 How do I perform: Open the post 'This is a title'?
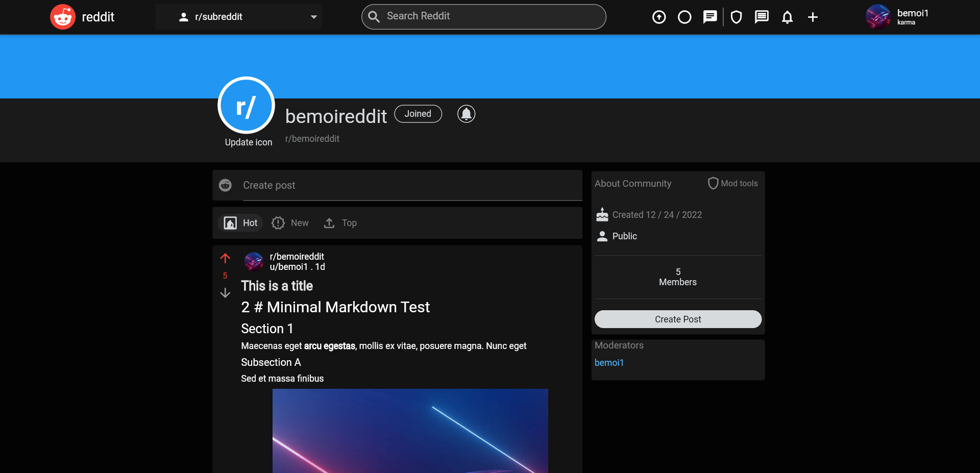277,286
